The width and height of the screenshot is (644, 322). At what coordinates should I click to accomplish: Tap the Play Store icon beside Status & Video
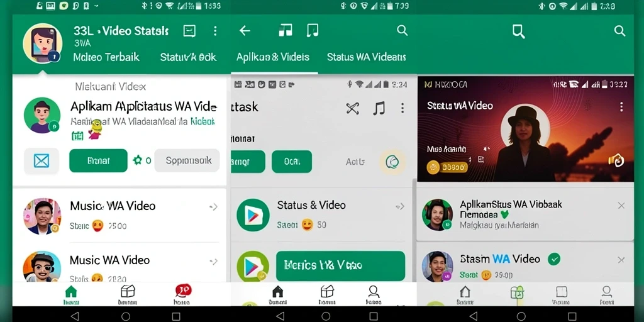click(253, 215)
